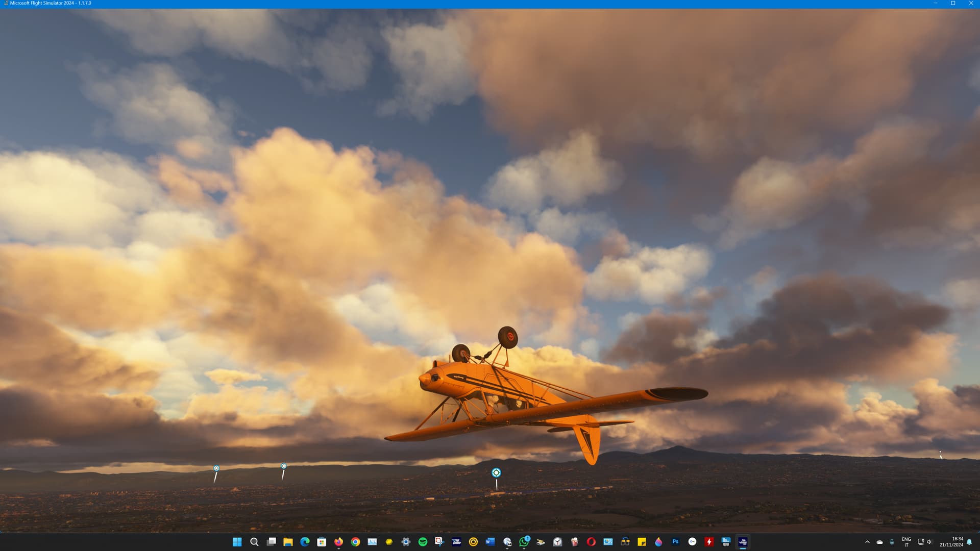Open WhatsApp with its notification badge
This screenshot has height=551, width=980.
(x=524, y=542)
